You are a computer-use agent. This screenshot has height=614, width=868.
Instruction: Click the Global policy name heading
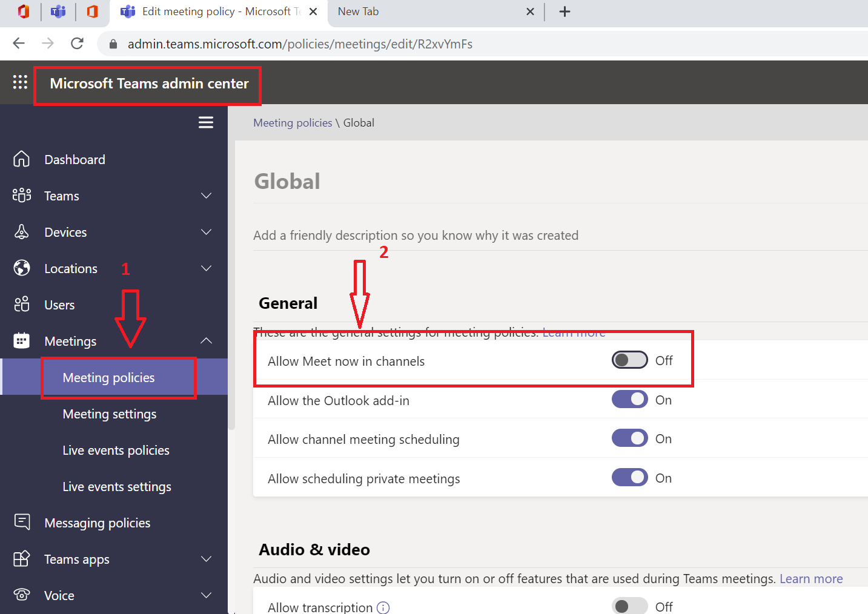287,181
